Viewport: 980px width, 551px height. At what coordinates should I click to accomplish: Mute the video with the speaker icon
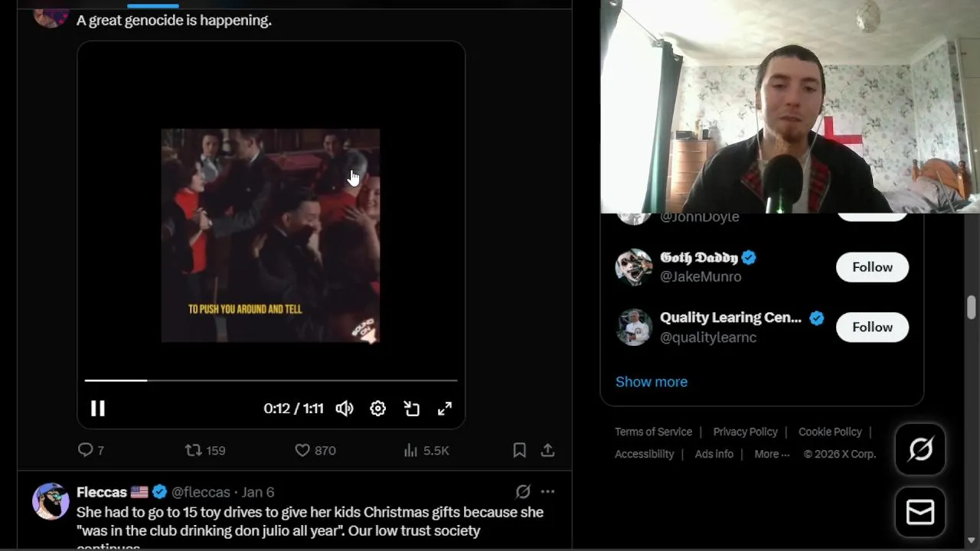[x=345, y=409]
